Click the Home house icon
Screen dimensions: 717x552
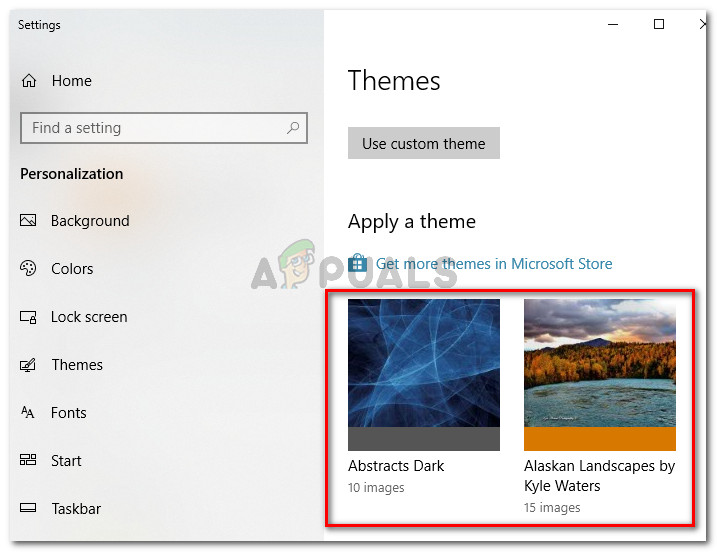29,80
